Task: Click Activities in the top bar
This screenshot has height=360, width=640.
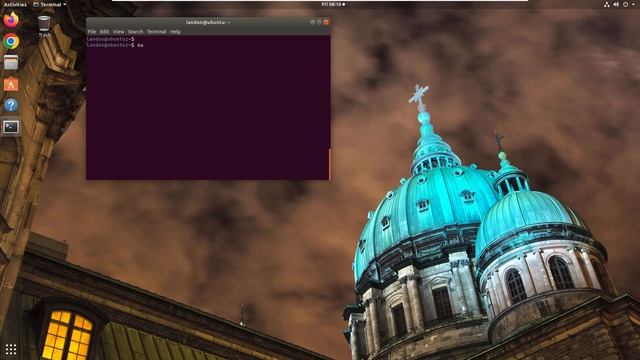Action: 15,4
